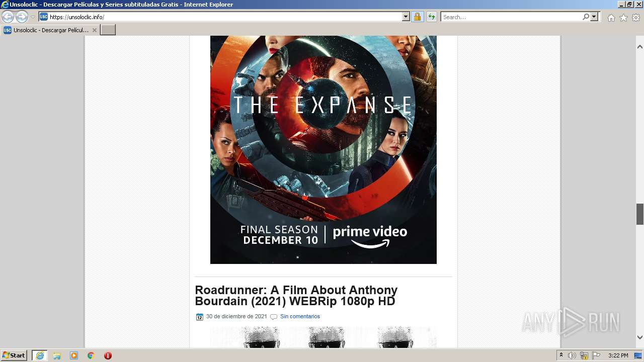Launch media player from taskbar
The height and width of the screenshot is (362, 644).
74,355
